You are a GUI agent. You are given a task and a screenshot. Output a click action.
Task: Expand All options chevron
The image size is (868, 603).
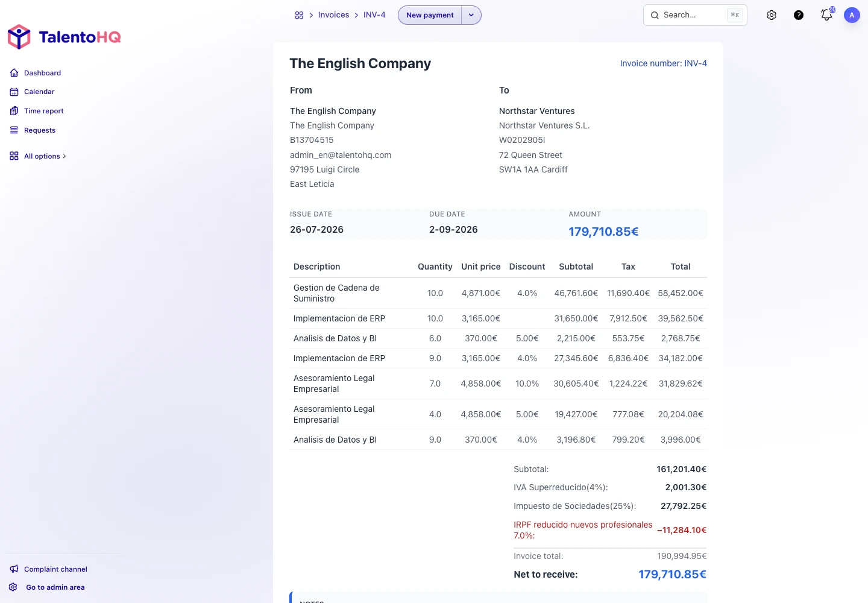point(64,156)
